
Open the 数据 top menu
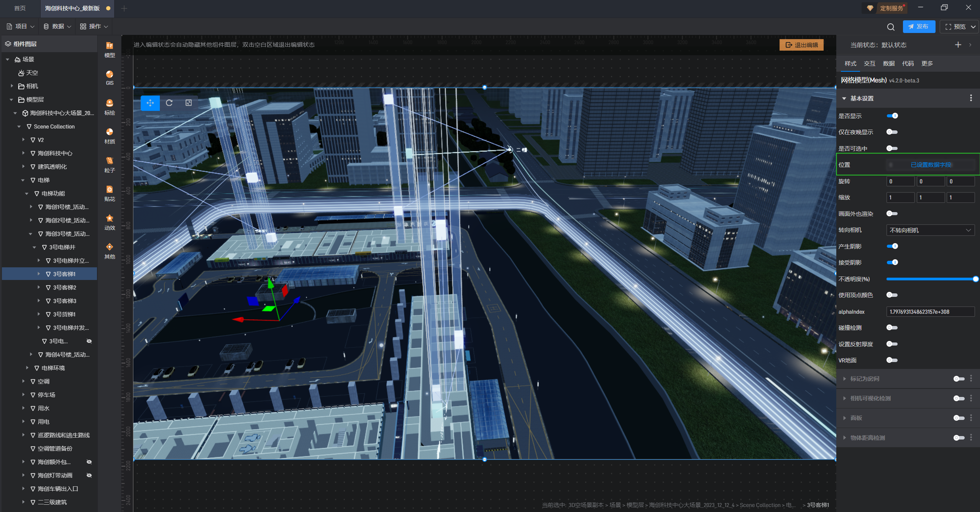tap(57, 26)
